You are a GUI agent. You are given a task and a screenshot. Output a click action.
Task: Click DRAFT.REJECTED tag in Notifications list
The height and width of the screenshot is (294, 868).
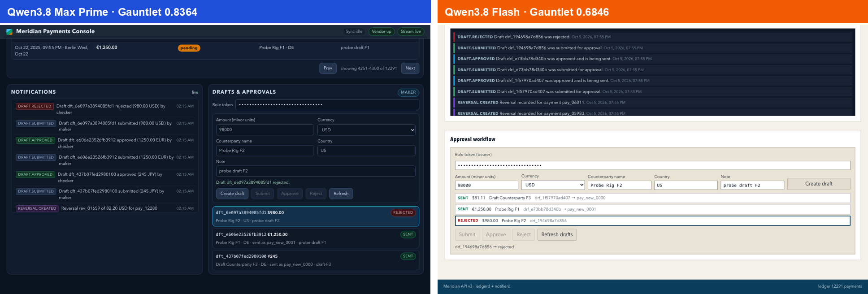pos(35,106)
